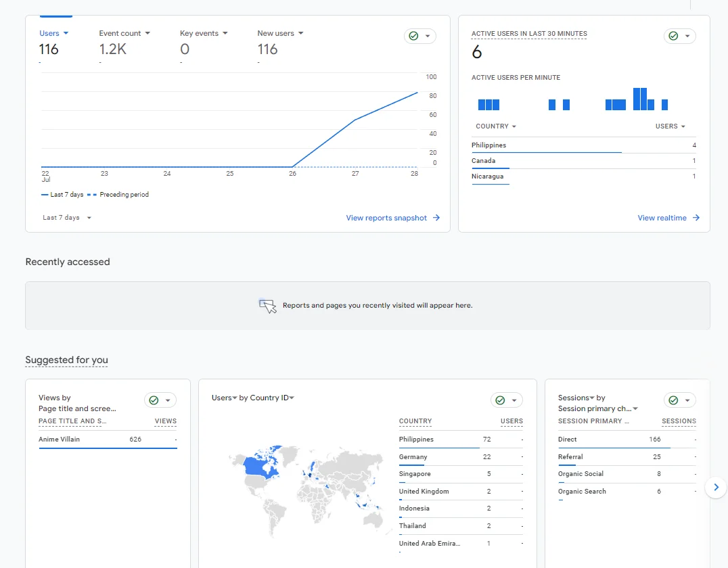Screen dimensions: 728x568
Task: Open View realtime link
Action: click(662, 218)
